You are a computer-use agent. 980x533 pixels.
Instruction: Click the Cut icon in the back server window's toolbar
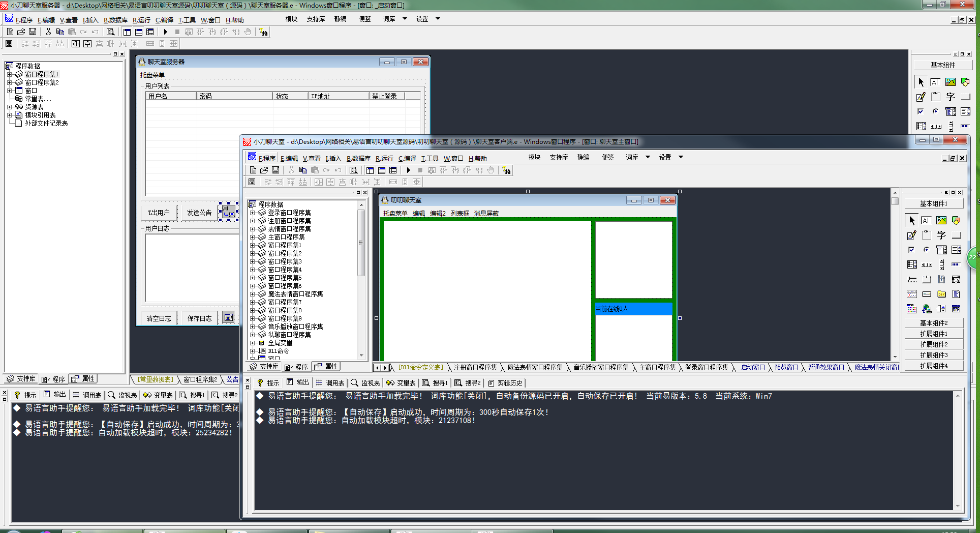click(48, 32)
